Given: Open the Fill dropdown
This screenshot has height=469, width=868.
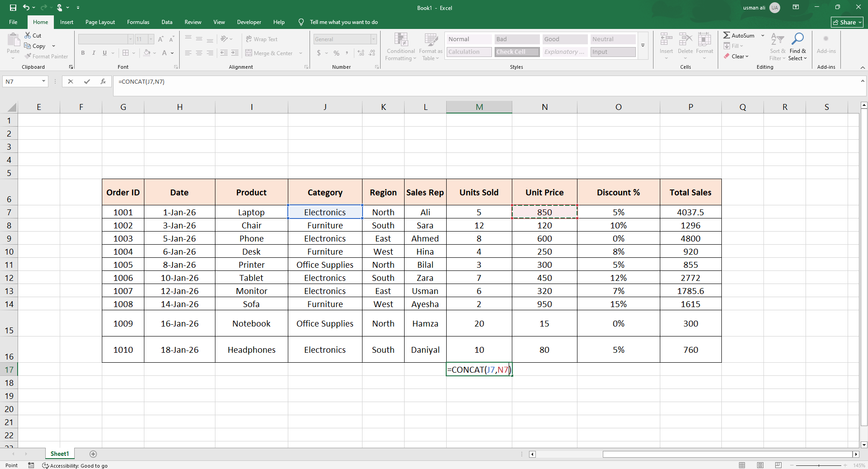Looking at the screenshot, I should [x=734, y=46].
